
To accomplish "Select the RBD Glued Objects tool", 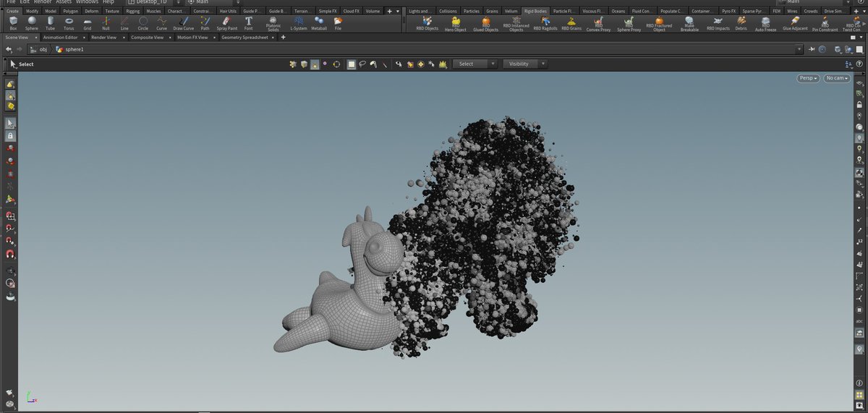I will (485, 25).
